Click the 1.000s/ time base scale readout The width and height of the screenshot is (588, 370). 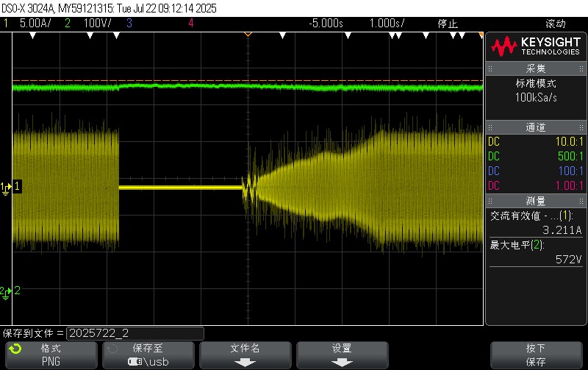point(387,24)
